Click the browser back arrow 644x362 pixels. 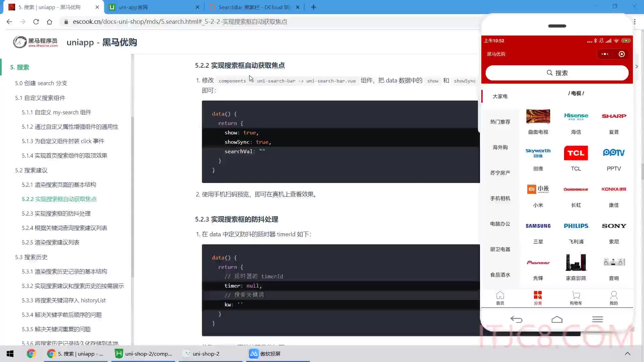point(9,22)
